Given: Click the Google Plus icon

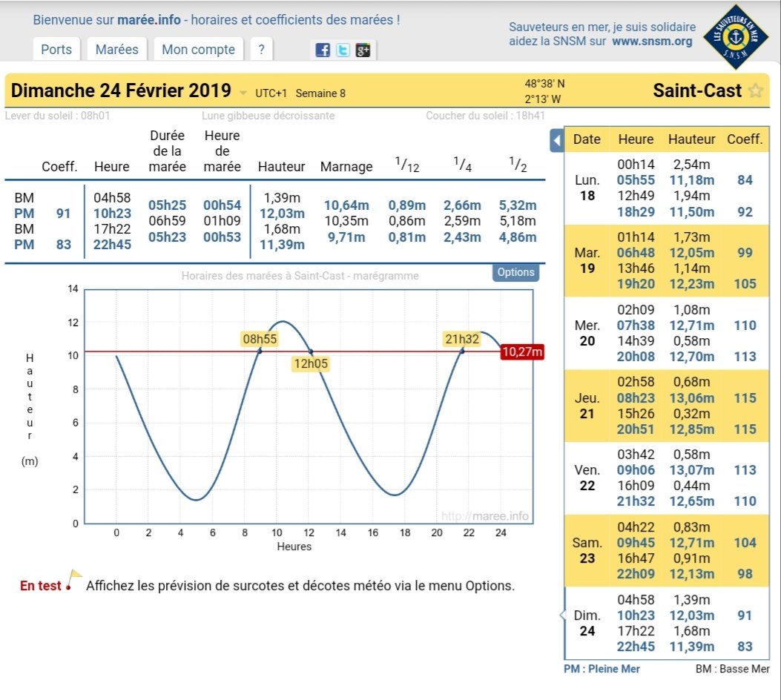Looking at the screenshot, I should coord(363,50).
